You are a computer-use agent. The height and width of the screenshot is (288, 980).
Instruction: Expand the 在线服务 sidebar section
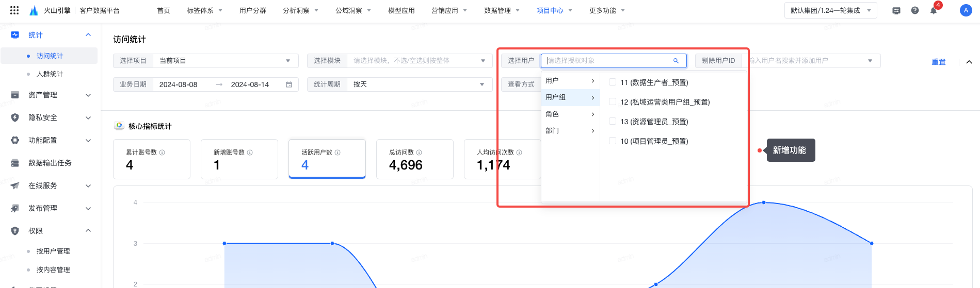tap(88, 185)
